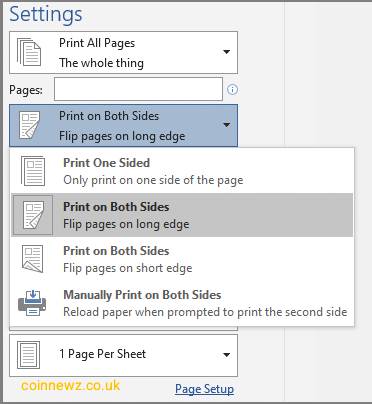Open the Page Setup link
The height and width of the screenshot is (404, 372).
pyautogui.click(x=204, y=389)
